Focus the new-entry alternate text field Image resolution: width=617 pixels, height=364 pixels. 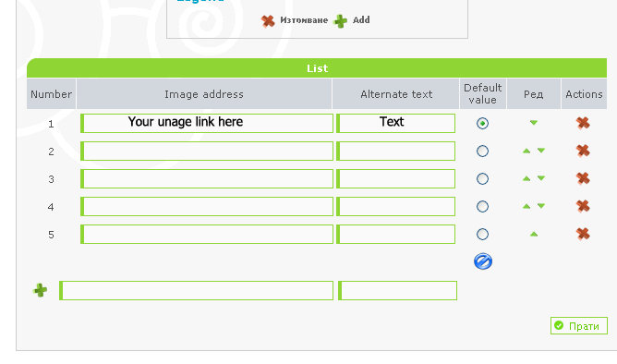point(397,290)
